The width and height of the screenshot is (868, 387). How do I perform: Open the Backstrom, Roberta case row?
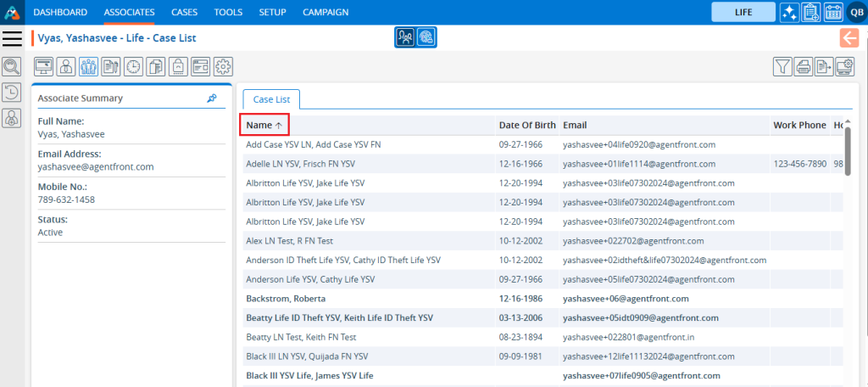click(x=285, y=299)
